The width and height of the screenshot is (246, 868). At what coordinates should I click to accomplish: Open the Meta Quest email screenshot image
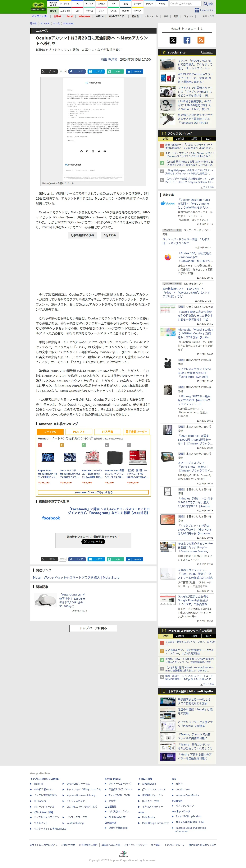(x=93, y=129)
